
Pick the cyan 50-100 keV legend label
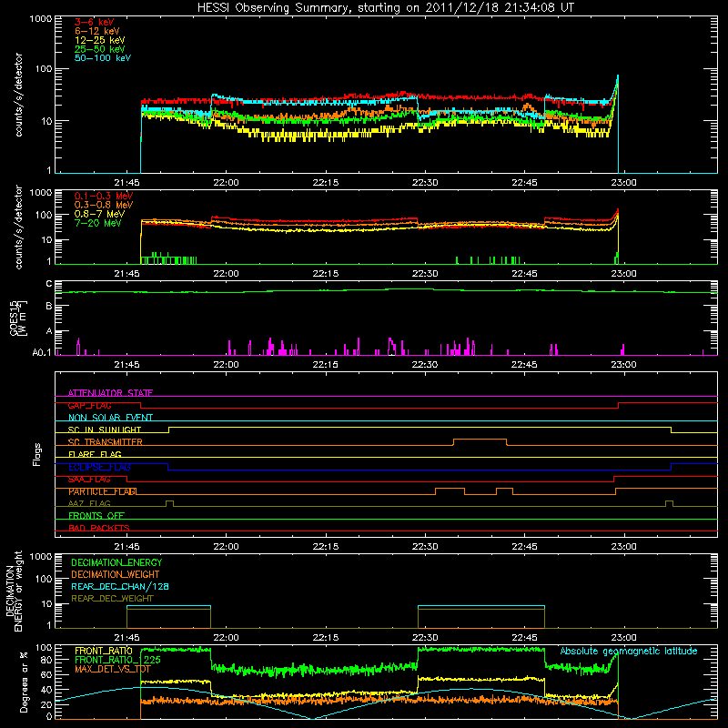coord(103,58)
